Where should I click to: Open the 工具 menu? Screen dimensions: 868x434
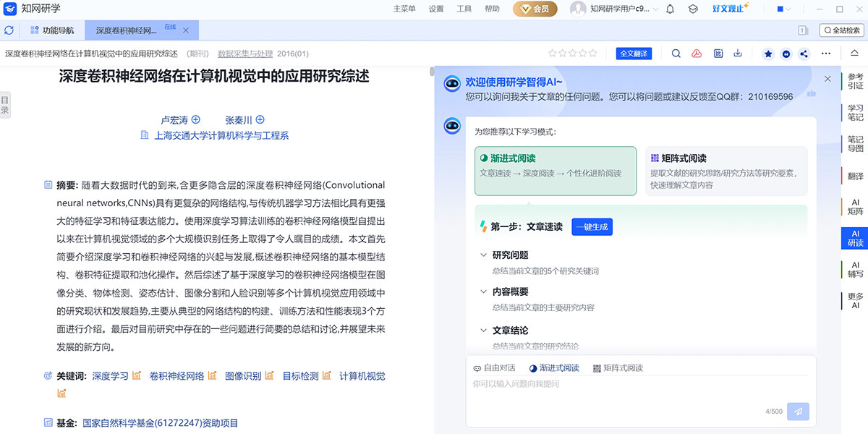coord(464,9)
